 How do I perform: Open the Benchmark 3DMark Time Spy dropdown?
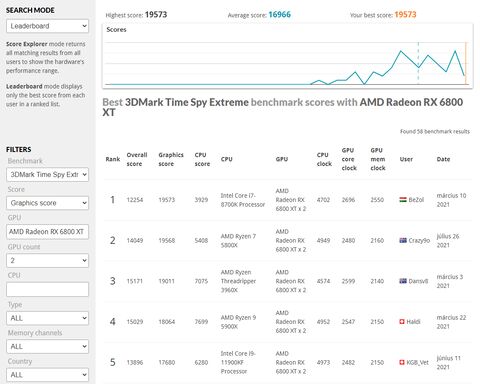click(47, 174)
